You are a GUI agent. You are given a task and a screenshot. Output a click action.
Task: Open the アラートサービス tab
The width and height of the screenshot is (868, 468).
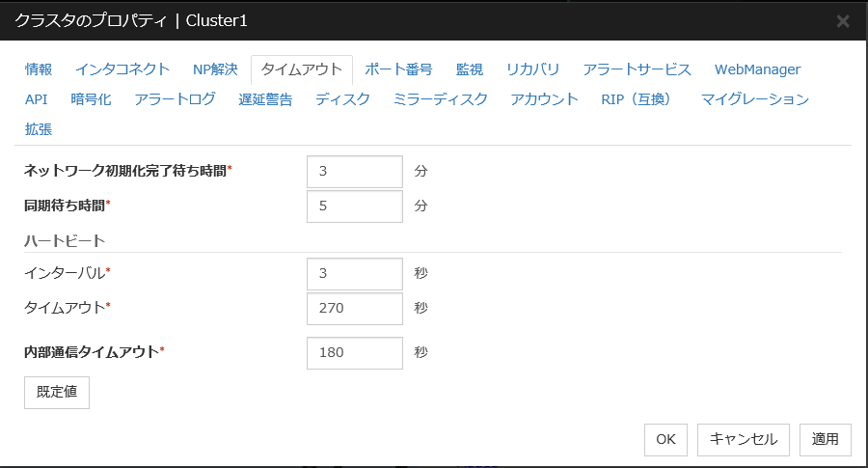(x=637, y=69)
